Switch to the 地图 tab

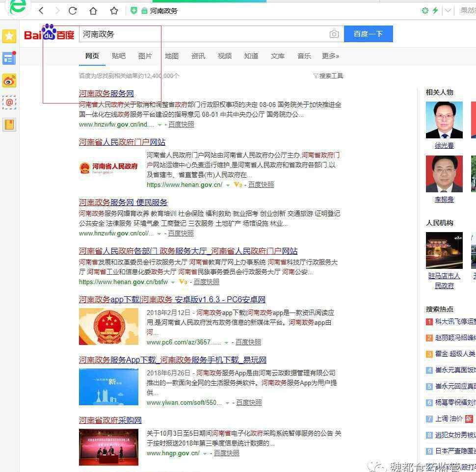(172, 56)
